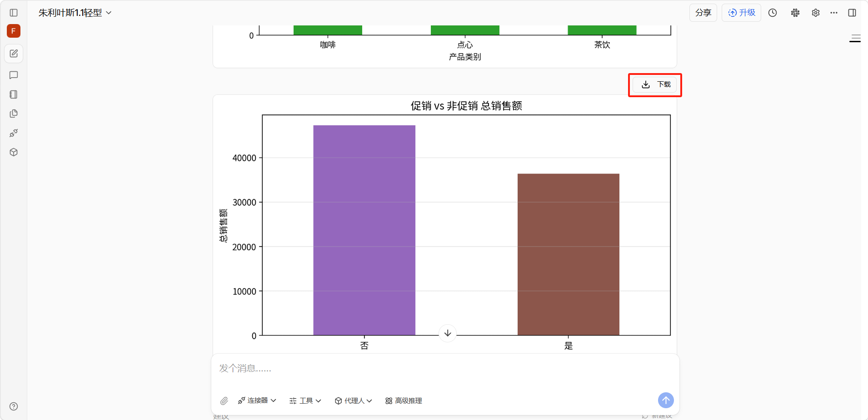Viewport: 868px width, 420px height.
Task: Open settings gear icon in header
Action: click(x=816, y=13)
